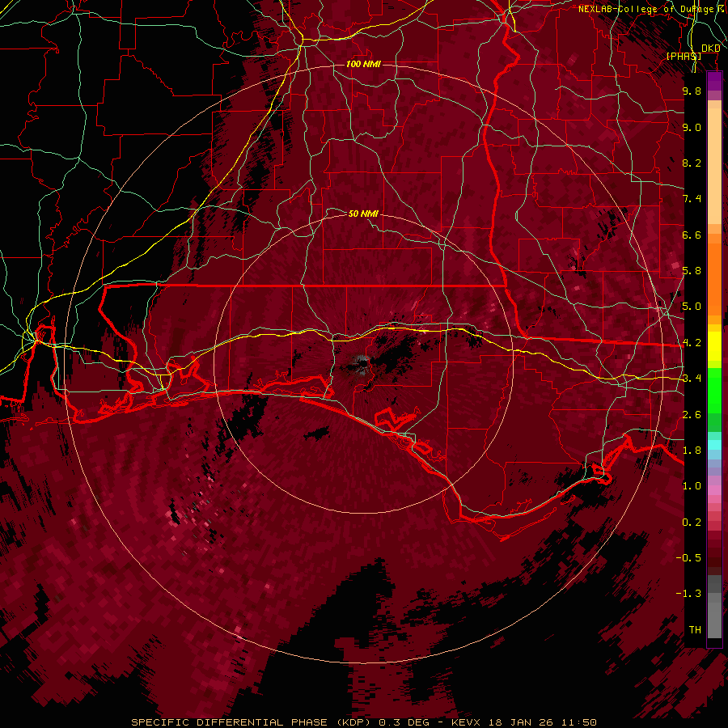The width and height of the screenshot is (728, 728).
Task: Click the 2.6 legend value
Action: pyautogui.click(x=692, y=415)
